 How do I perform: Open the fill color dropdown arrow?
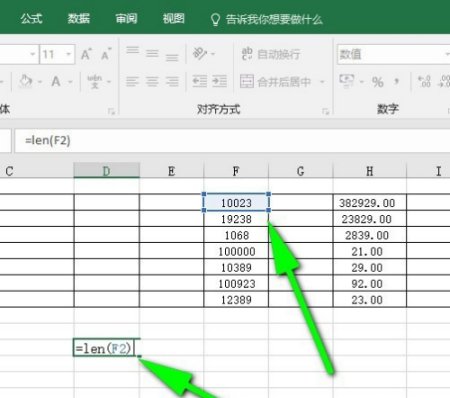tap(40, 82)
